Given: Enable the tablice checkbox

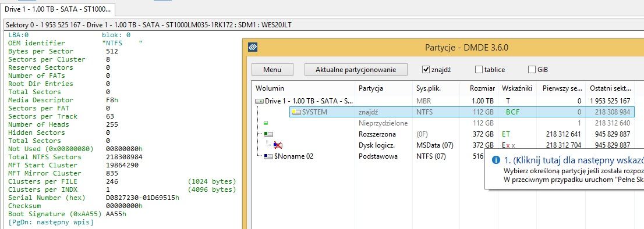Looking at the screenshot, I should click(x=479, y=70).
